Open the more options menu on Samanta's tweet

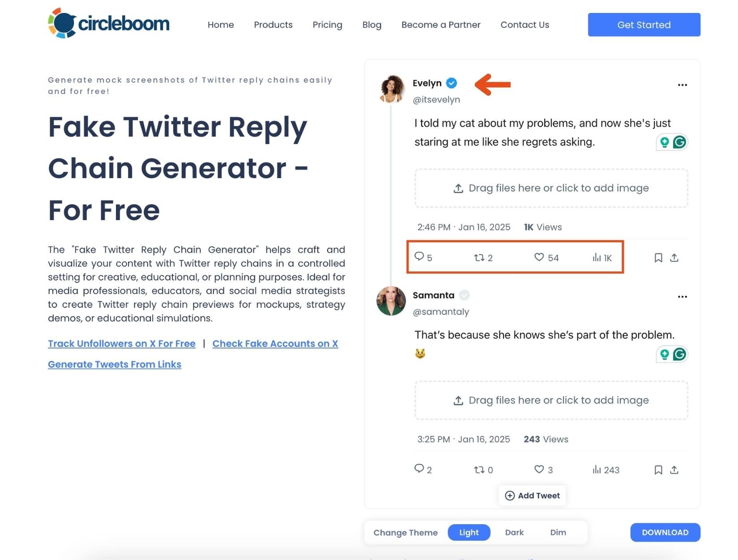click(682, 296)
